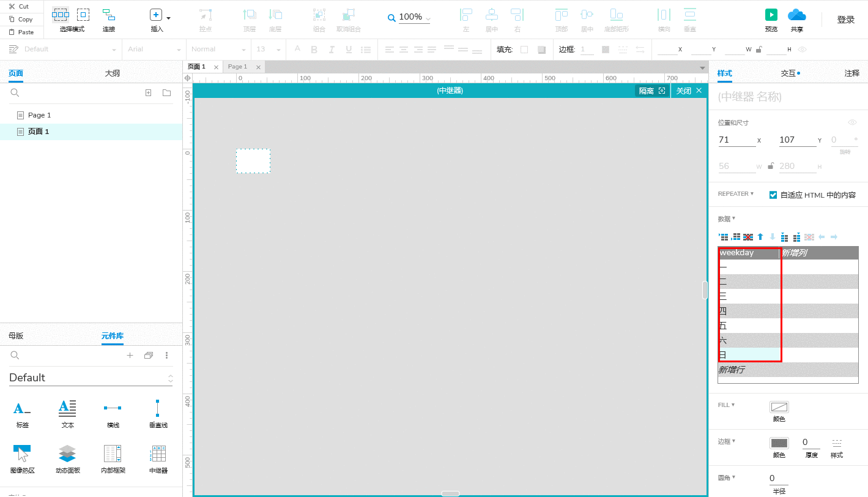Image resolution: width=868 pixels, height=497 pixels.
Task: Click the add folder icon in pages
Action: pyautogui.click(x=166, y=92)
